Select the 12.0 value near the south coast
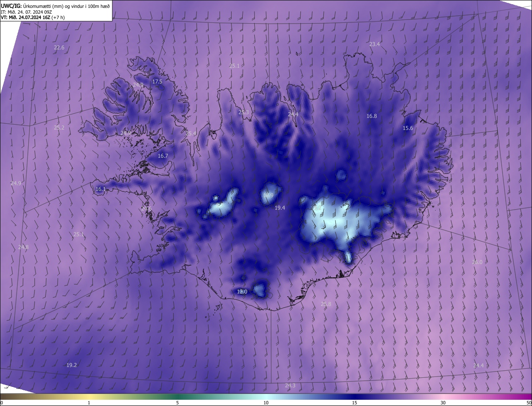This screenshot has width=532, height=406. click(242, 292)
